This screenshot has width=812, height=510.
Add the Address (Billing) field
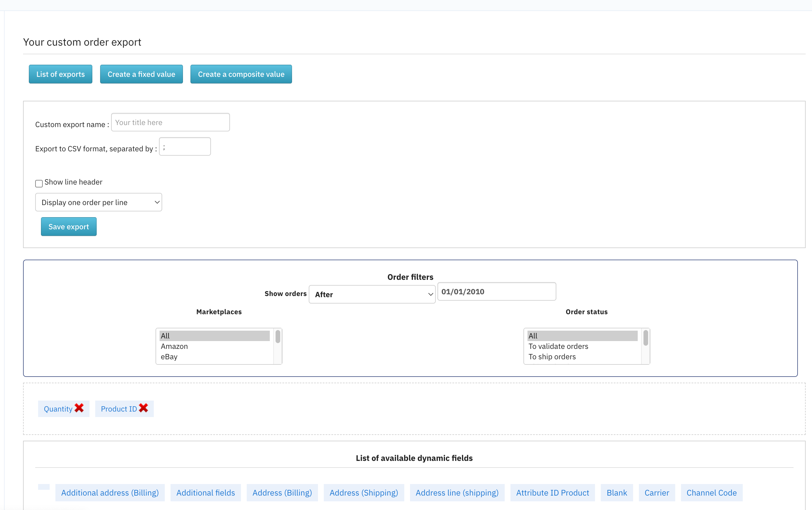click(x=282, y=493)
